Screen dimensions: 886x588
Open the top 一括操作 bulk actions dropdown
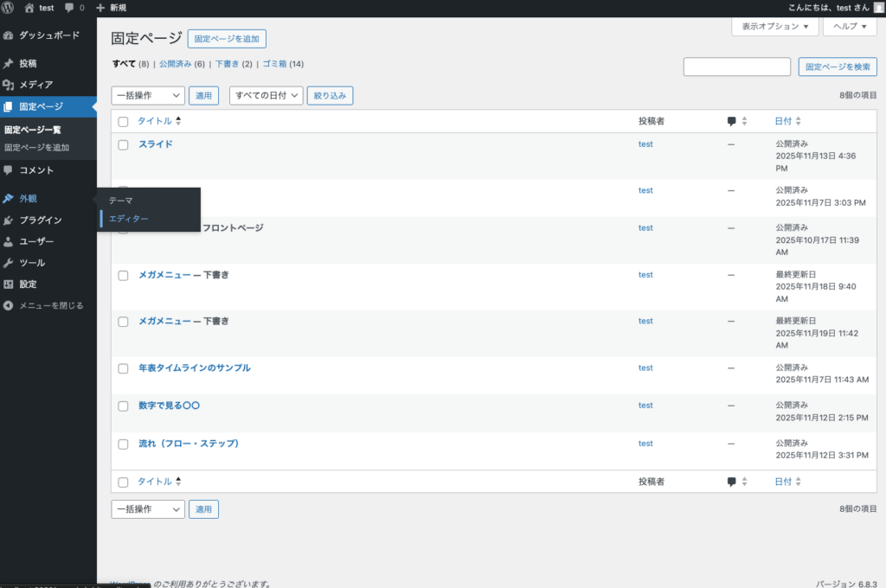click(x=148, y=96)
